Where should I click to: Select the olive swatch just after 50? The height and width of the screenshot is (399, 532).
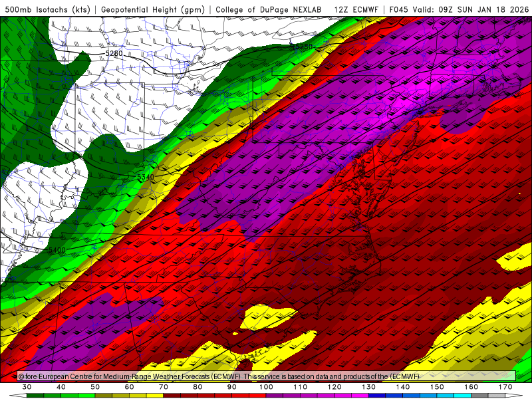tap(104, 396)
